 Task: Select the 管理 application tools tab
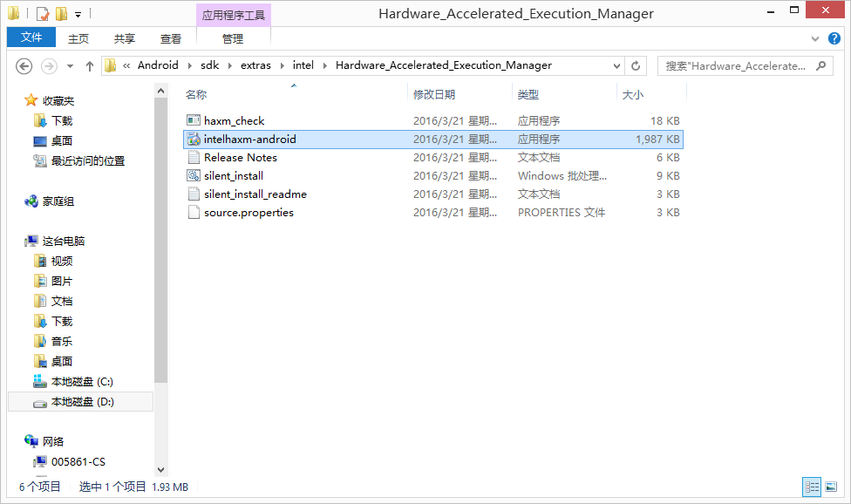point(234,38)
